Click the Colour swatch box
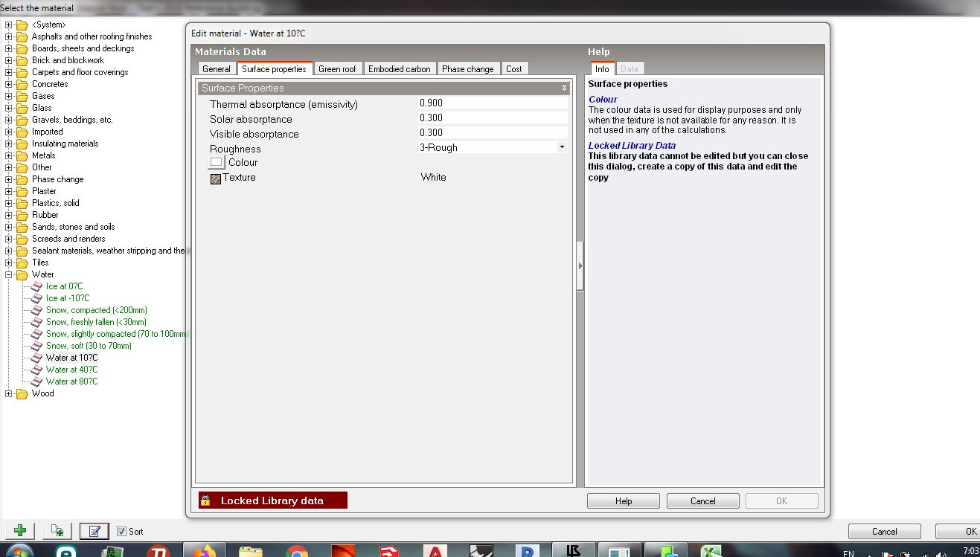Screen dimensions: 980x557 (217, 162)
